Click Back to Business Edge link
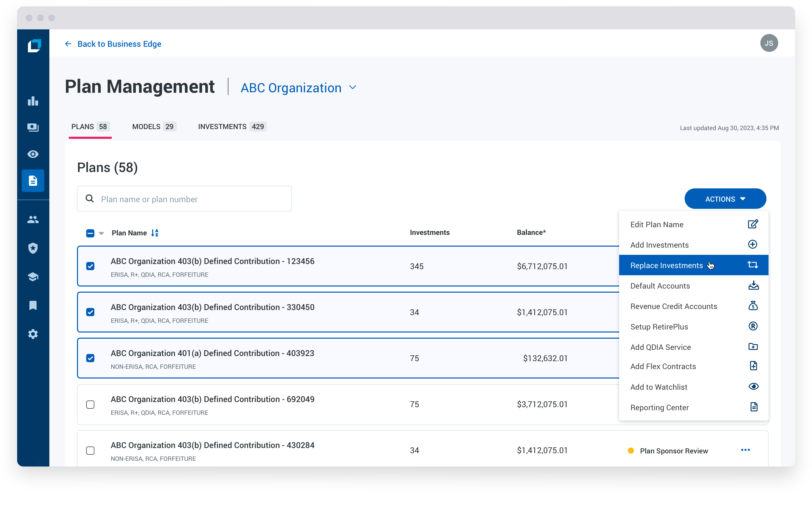The height and width of the screenshot is (515, 812). [x=119, y=44]
